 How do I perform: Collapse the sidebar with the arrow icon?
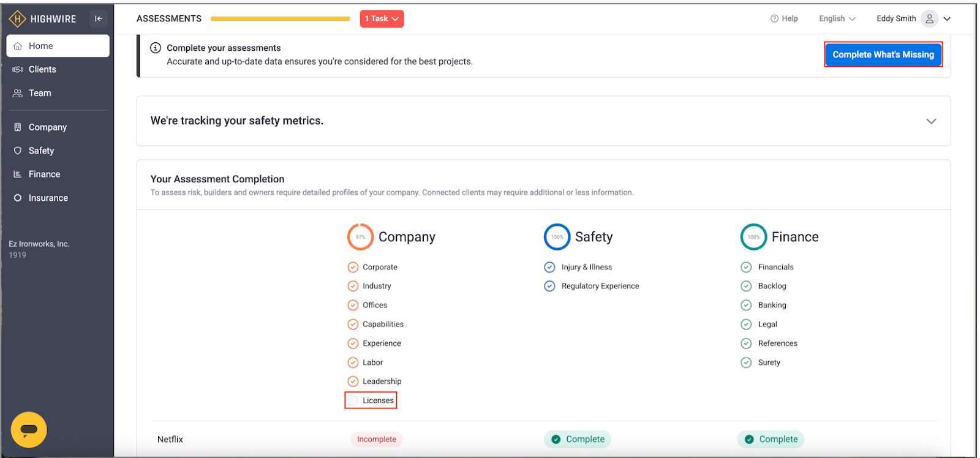(x=98, y=19)
